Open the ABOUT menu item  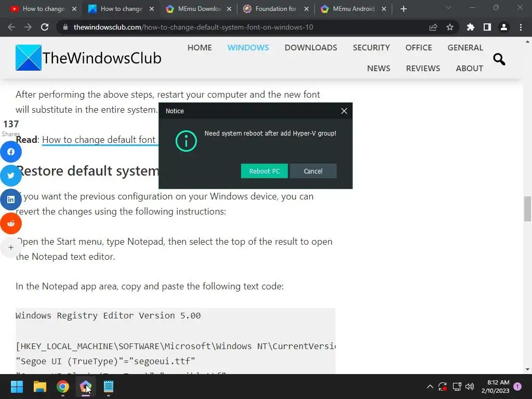pos(470,68)
